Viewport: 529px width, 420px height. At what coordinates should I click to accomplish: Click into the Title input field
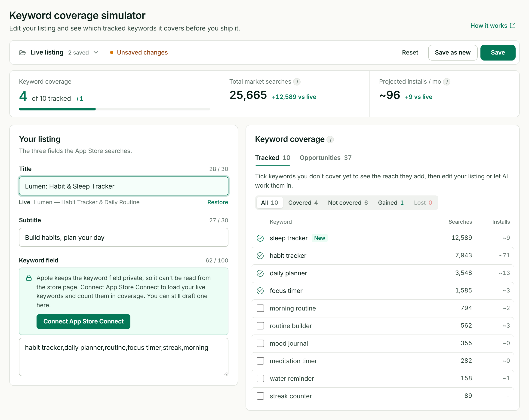coord(124,186)
